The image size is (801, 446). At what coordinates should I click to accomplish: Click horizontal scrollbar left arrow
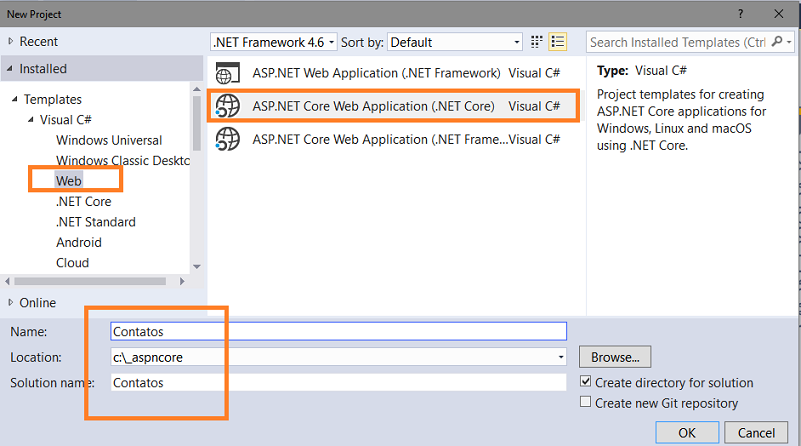[x=7, y=281]
